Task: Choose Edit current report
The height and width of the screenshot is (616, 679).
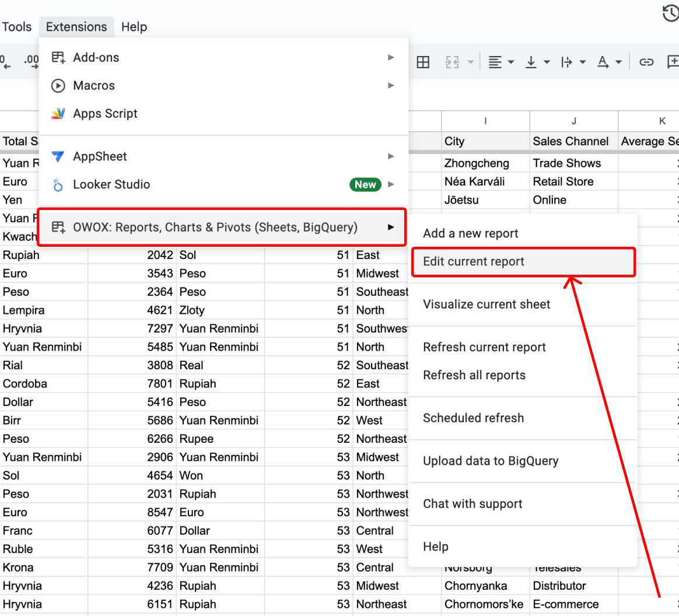Action: pos(523,261)
